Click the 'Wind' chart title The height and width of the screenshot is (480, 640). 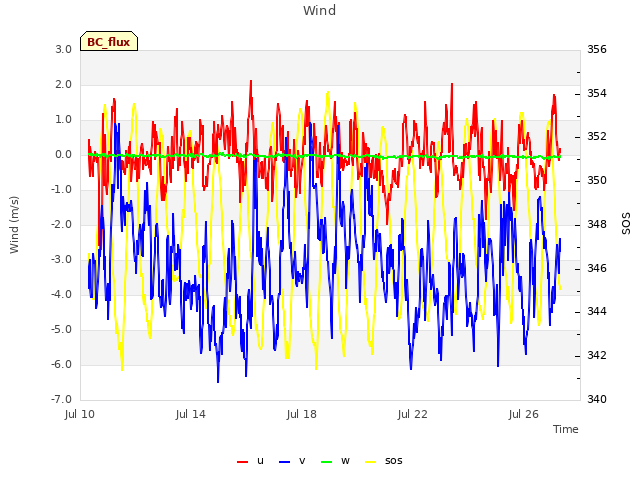coord(320,10)
